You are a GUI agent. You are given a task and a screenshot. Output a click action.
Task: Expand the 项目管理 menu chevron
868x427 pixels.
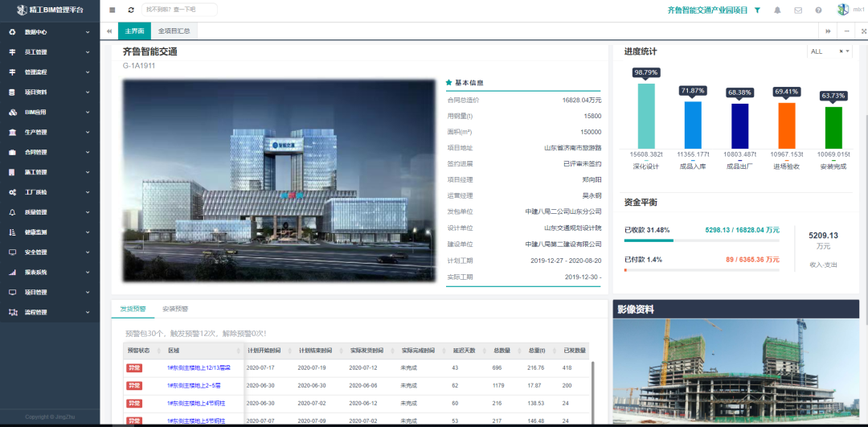88,292
